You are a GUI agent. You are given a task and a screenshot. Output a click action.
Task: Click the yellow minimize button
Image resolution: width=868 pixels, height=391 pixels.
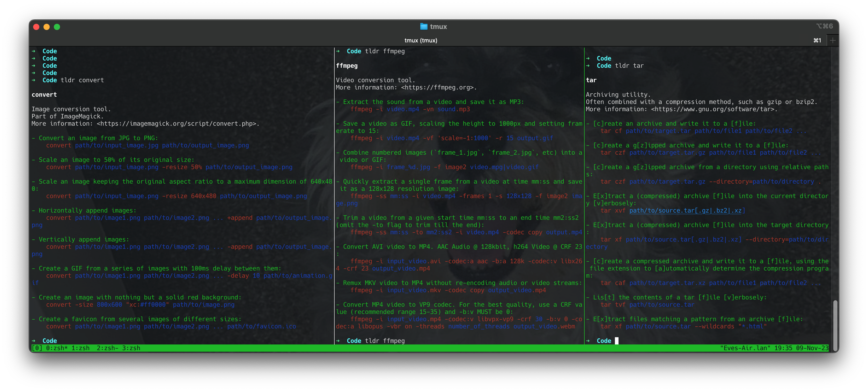47,27
